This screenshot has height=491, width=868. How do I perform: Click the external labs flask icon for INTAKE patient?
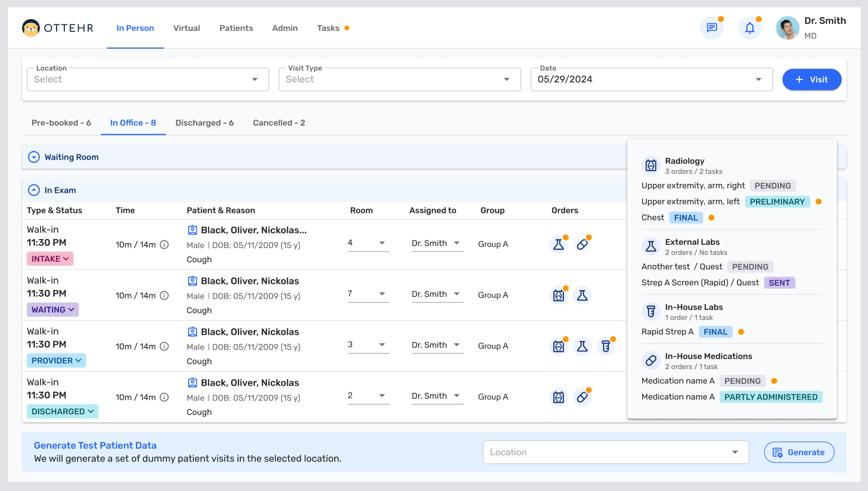(558, 245)
